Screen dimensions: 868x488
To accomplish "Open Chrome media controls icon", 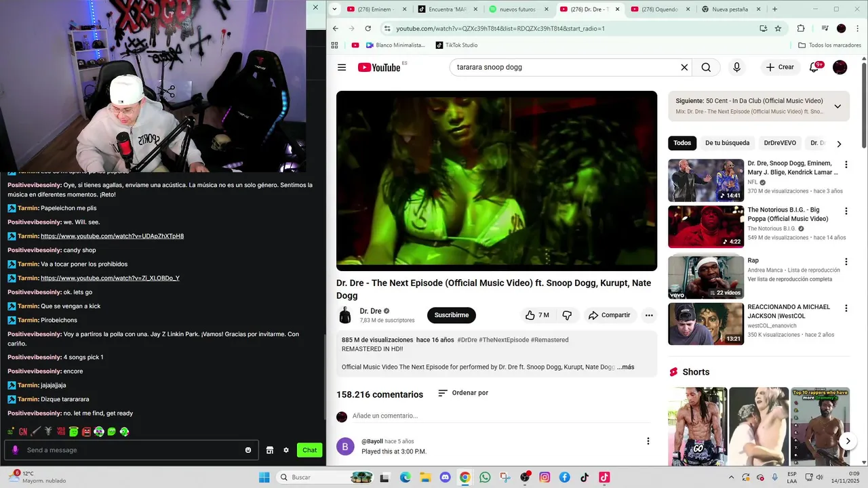I will [x=825, y=28].
